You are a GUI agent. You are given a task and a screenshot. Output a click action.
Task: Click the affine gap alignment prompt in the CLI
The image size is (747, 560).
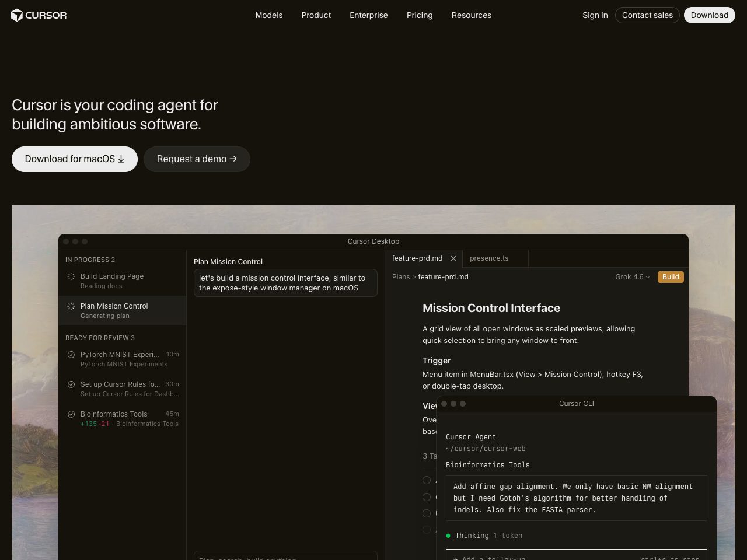(x=577, y=498)
